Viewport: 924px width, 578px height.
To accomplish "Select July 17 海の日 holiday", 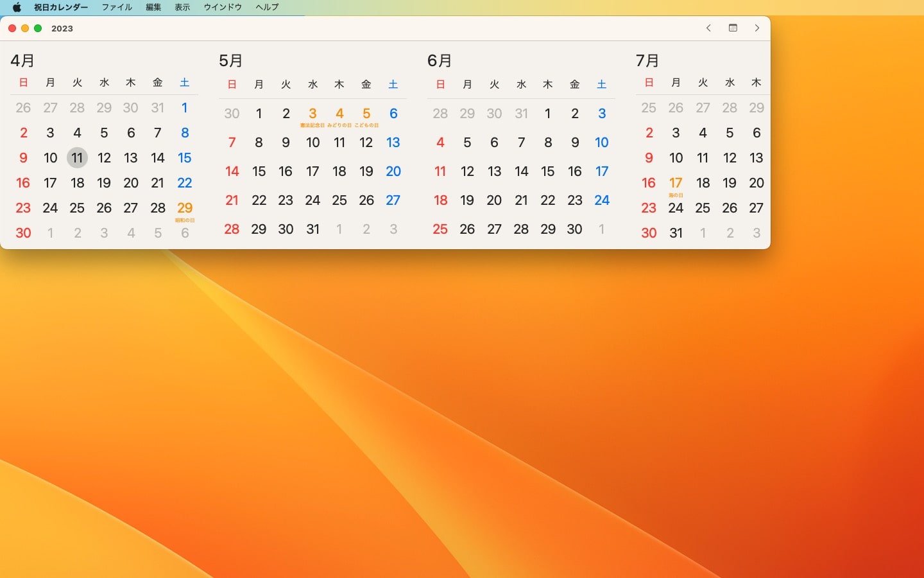I will (x=676, y=184).
